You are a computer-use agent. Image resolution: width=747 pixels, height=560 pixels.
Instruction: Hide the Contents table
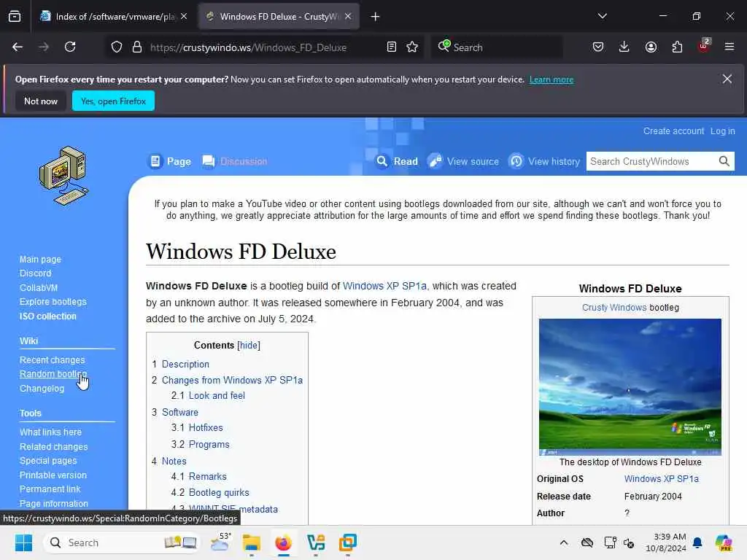pos(249,345)
